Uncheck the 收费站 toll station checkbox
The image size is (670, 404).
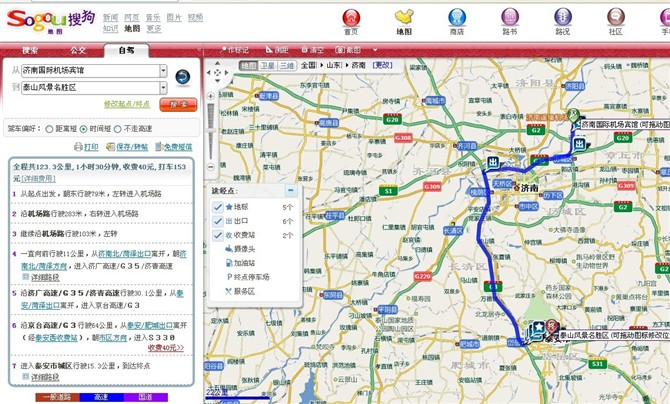tap(218, 235)
